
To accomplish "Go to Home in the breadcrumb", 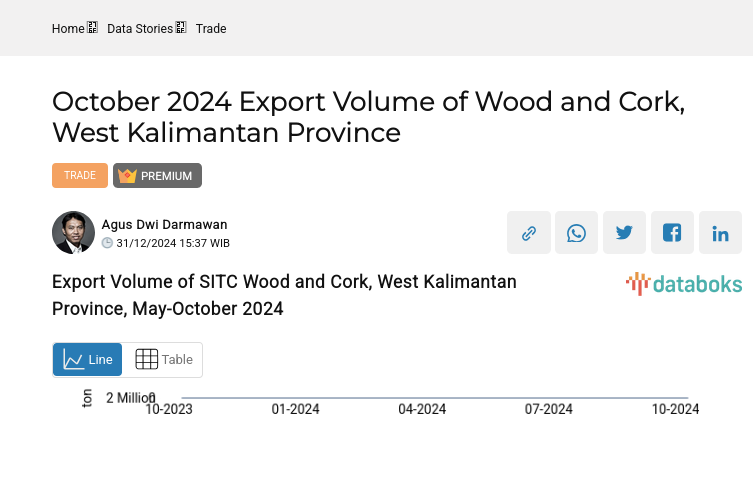I will point(68,29).
